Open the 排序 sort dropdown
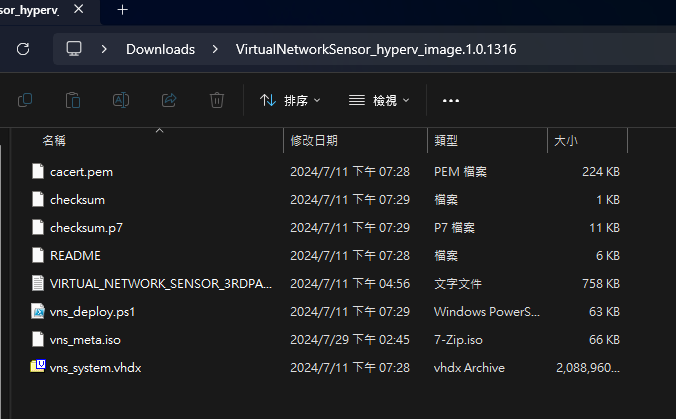The image size is (676, 419). click(290, 100)
